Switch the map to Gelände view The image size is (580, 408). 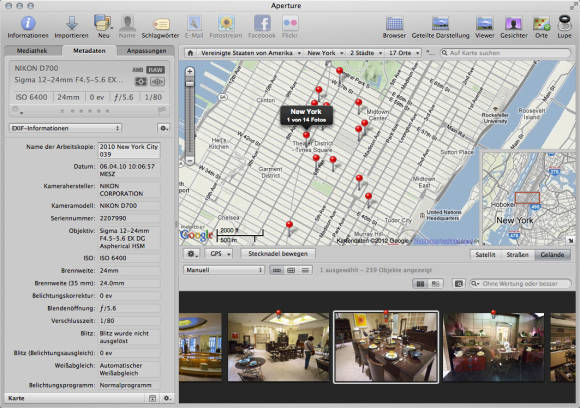(552, 254)
